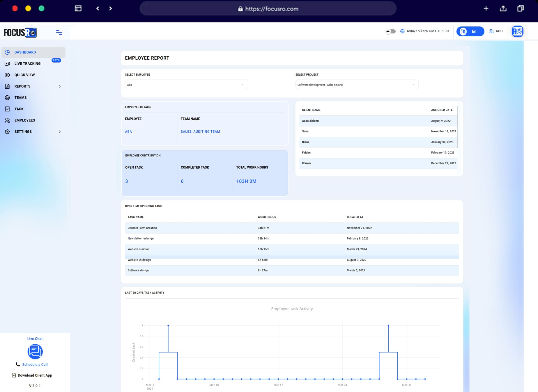Expand the Reports submenu chevron
Image resolution: width=538 pixels, height=392 pixels.
tap(60, 86)
